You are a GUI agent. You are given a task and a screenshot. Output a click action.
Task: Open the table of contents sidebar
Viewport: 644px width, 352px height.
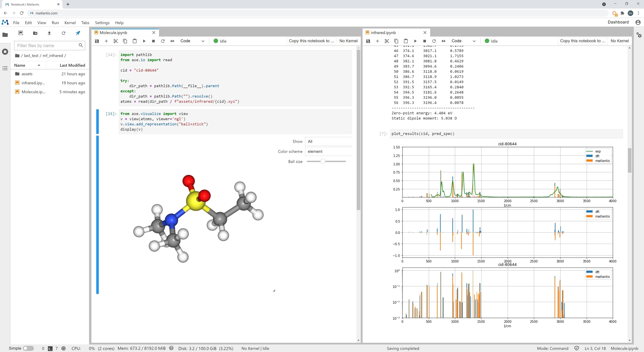click(5, 68)
